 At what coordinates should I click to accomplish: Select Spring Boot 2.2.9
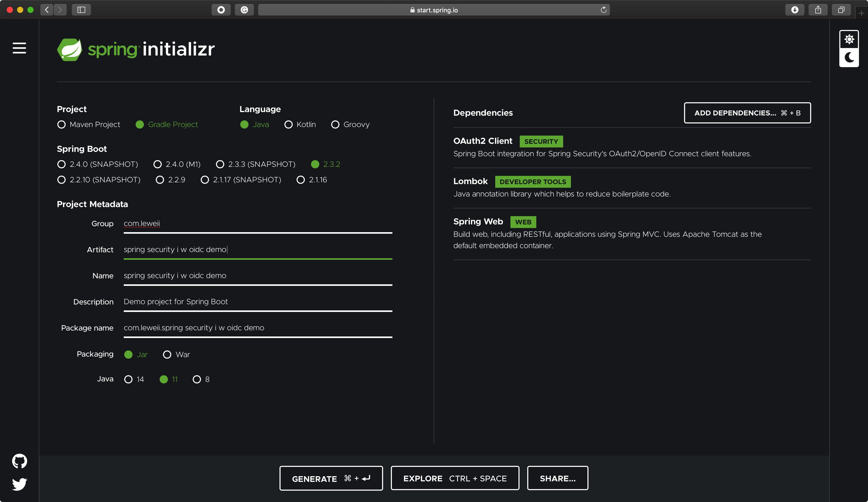click(171, 180)
